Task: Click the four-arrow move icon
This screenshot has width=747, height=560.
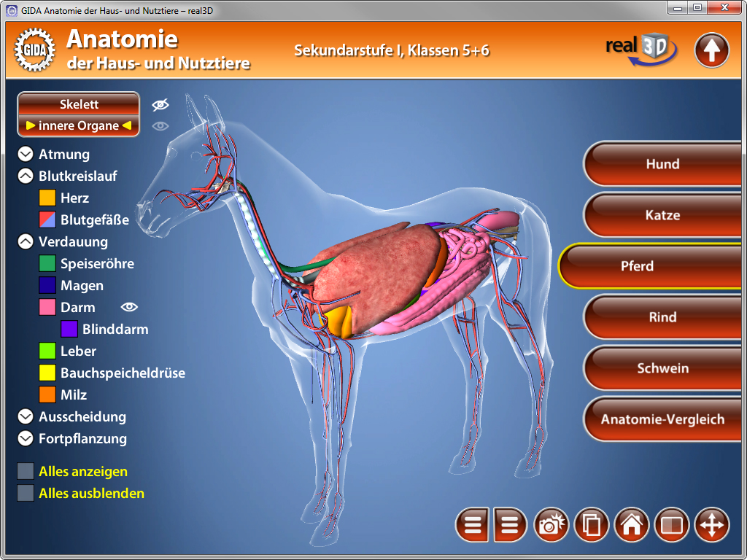Action: pyautogui.click(x=711, y=524)
